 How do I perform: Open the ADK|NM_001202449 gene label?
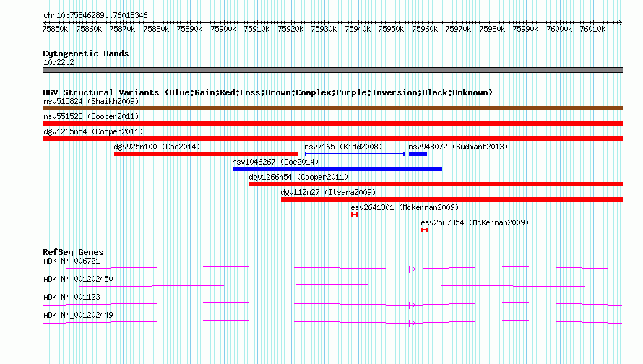click(x=78, y=315)
